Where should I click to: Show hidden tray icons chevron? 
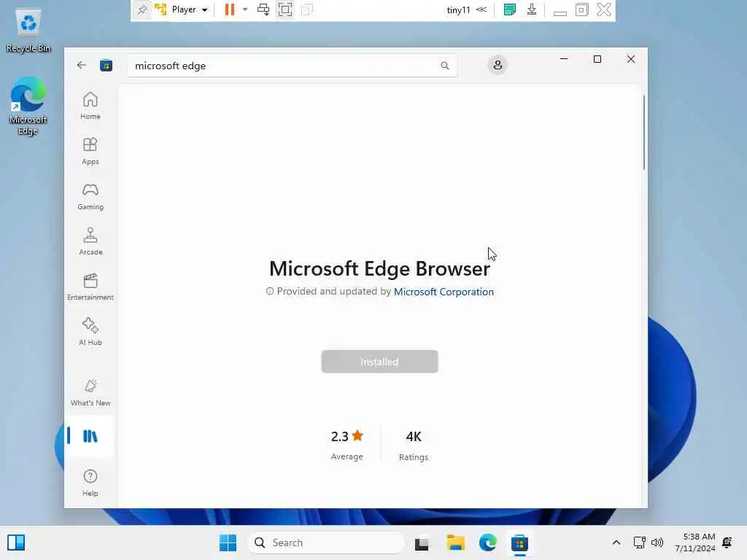pos(616,542)
